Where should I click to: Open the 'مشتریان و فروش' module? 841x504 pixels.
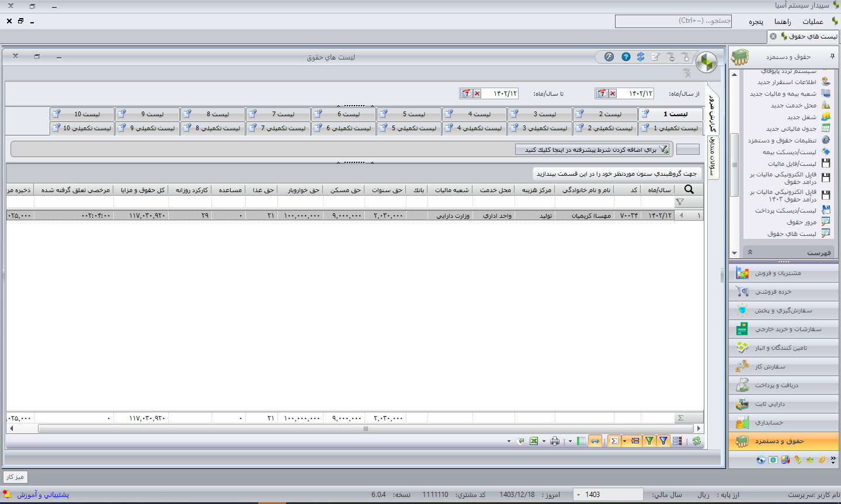tap(784, 273)
